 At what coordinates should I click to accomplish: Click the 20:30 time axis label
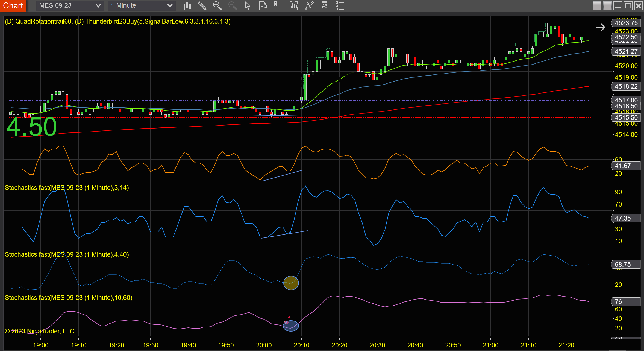point(377,345)
